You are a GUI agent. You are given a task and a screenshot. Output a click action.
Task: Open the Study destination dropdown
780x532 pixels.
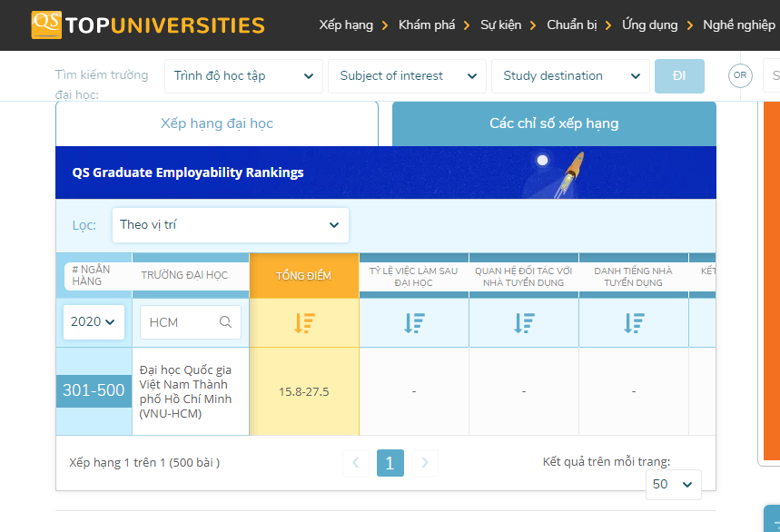(x=570, y=76)
